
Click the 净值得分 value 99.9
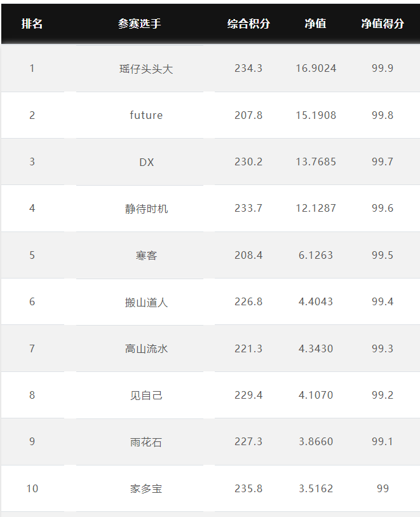[x=383, y=68]
